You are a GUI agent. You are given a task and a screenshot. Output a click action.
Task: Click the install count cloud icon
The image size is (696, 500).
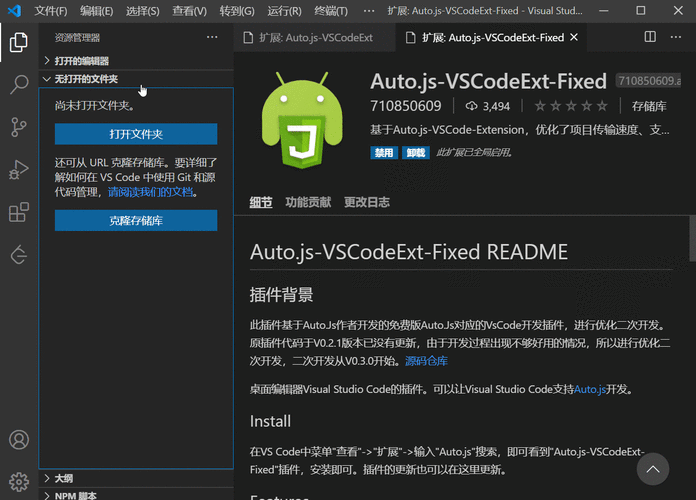tap(471, 106)
